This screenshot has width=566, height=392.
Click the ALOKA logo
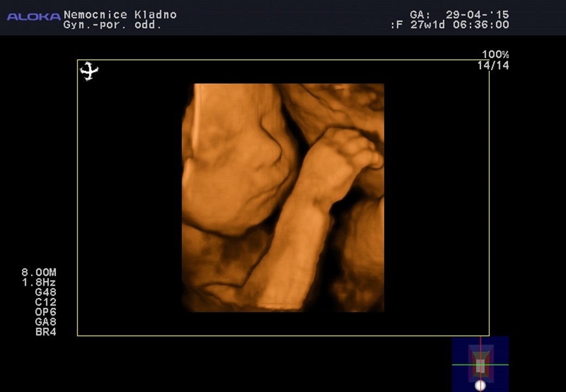pos(34,16)
